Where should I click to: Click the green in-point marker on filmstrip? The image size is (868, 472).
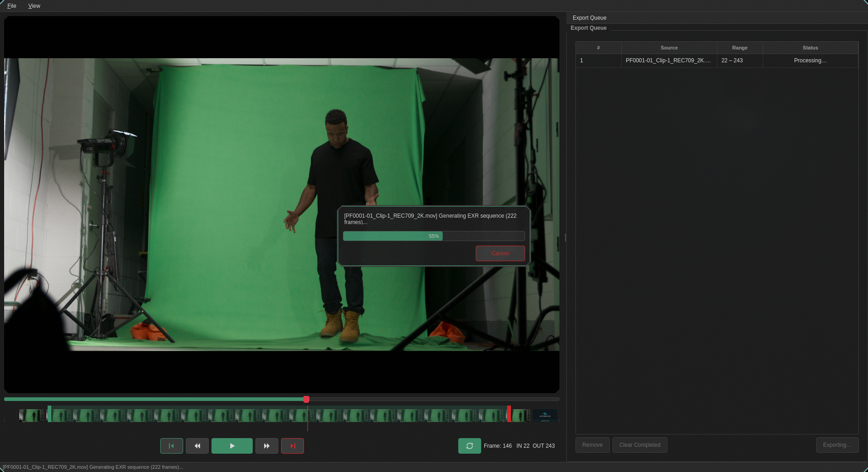tap(49, 414)
